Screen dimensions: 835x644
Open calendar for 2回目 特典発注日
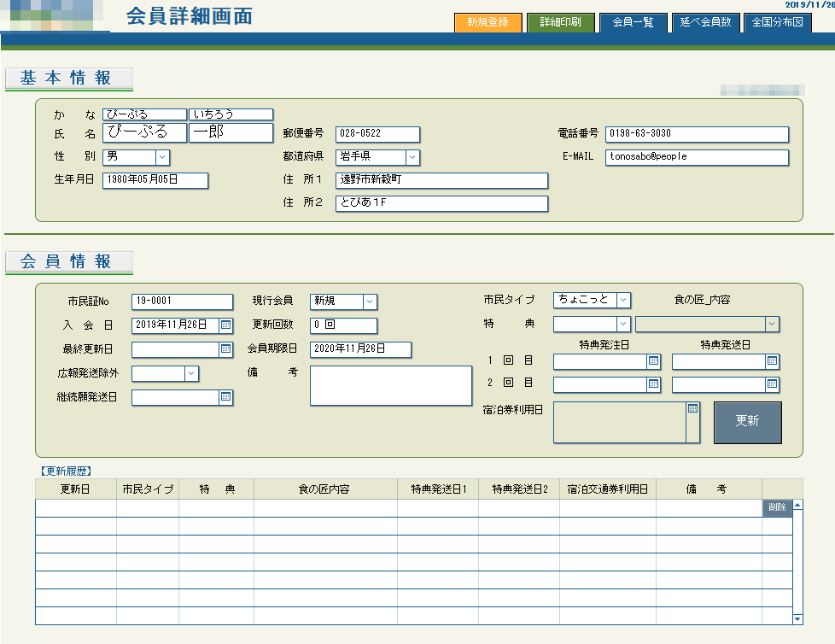point(653,384)
